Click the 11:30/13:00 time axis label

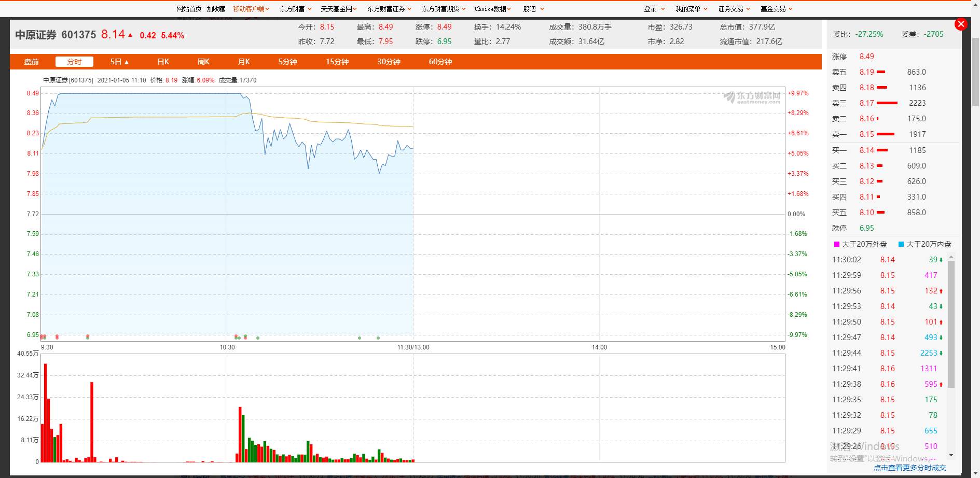[x=413, y=347]
